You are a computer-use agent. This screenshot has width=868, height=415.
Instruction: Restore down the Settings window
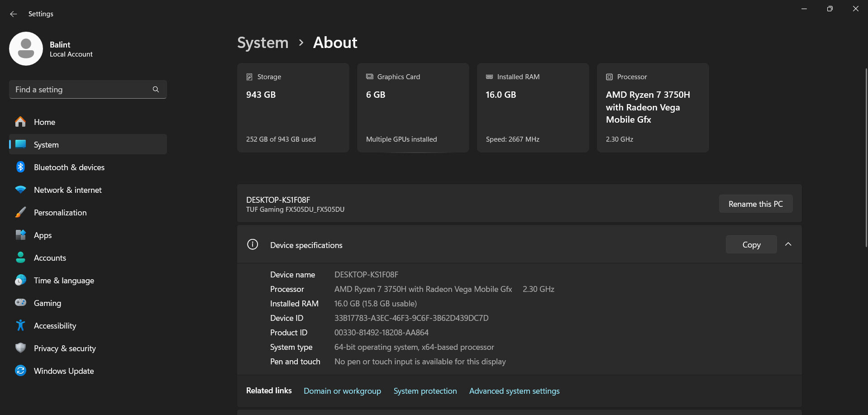tap(830, 9)
